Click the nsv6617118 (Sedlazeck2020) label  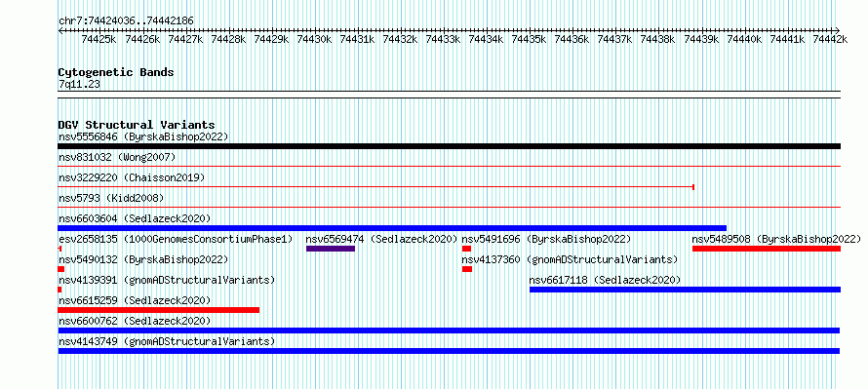pos(605,280)
